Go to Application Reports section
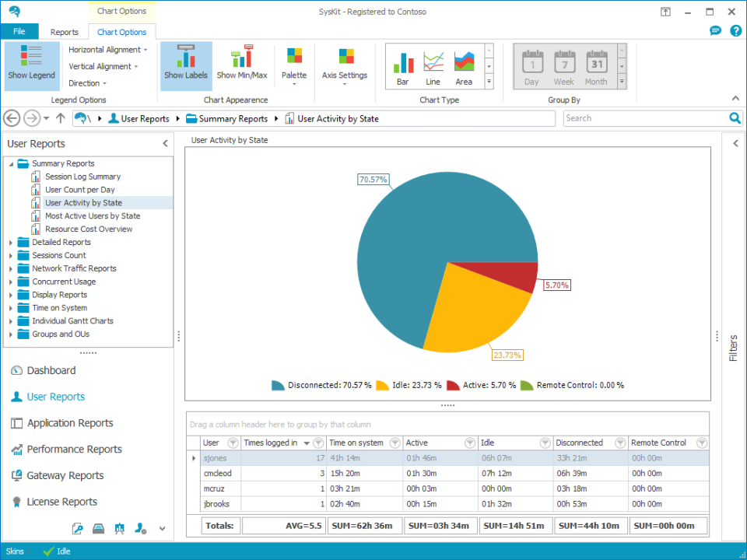 point(70,423)
